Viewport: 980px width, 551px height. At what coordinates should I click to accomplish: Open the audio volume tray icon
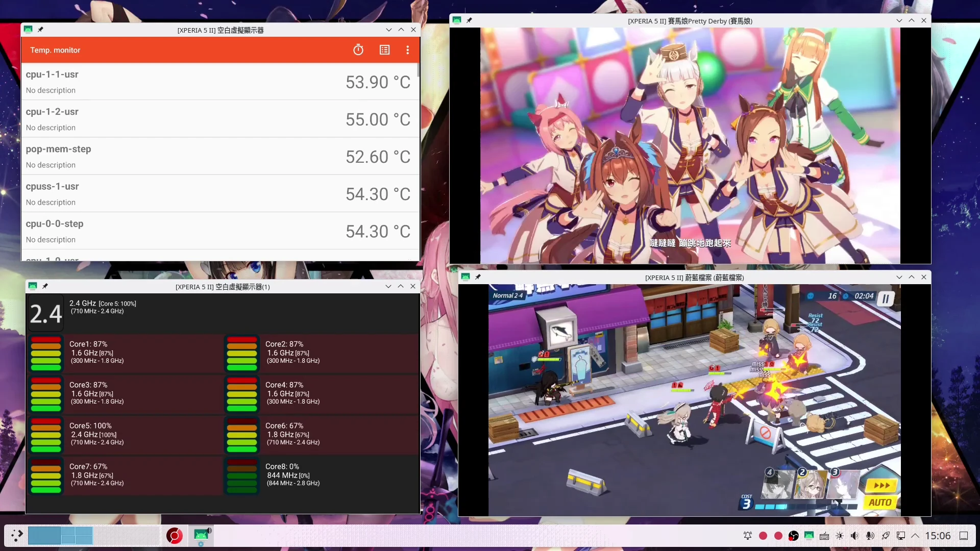tap(854, 536)
